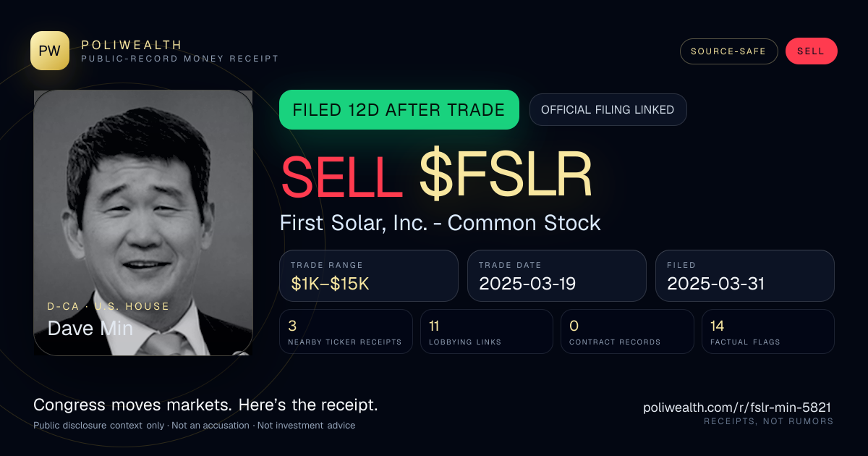Open the Filed 2025-03-31 card
The height and width of the screenshot is (456, 868).
pos(745,276)
